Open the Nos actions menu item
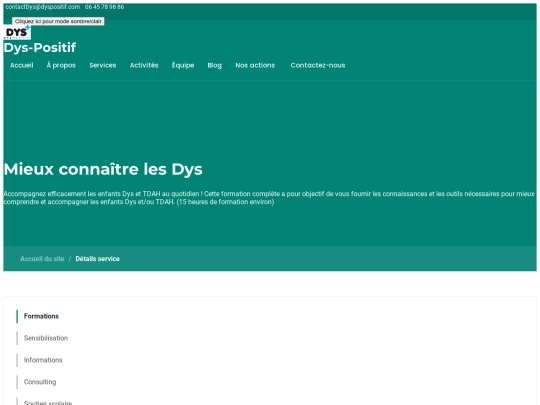 click(x=255, y=65)
